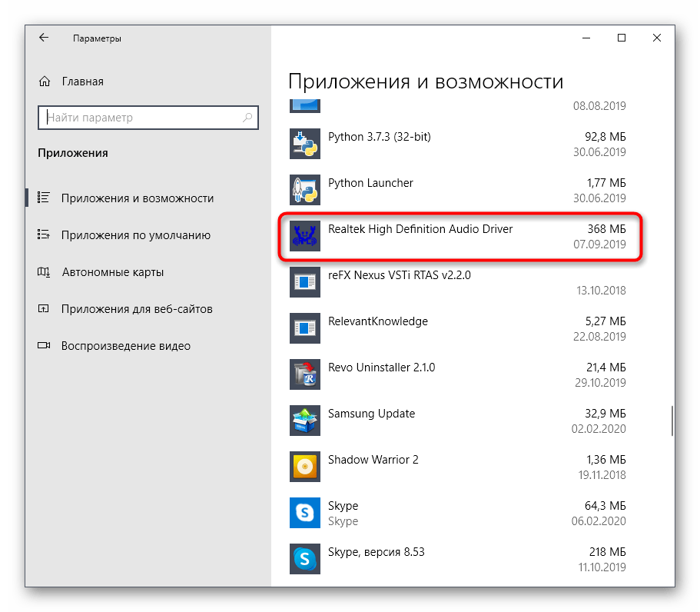Go back with the arrow icon
Screen dimensions: 700x612
(44, 38)
